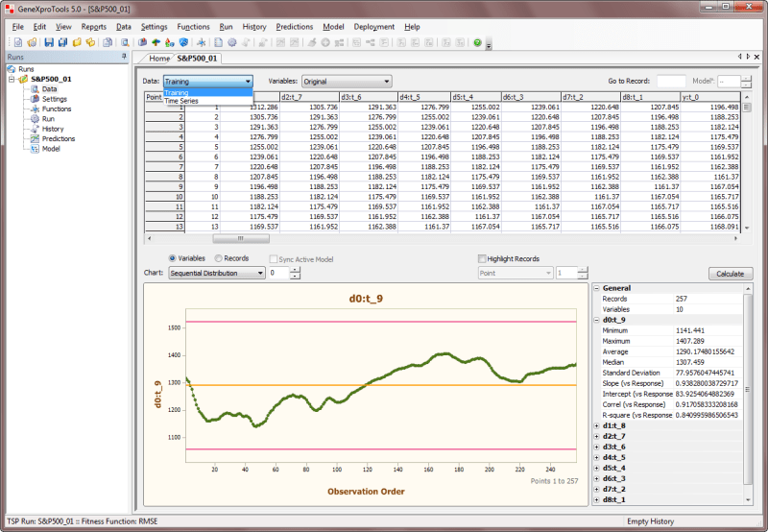Collapse the S&P500_01 tree node
The width and height of the screenshot is (768, 532).
click(x=12, y=79)
